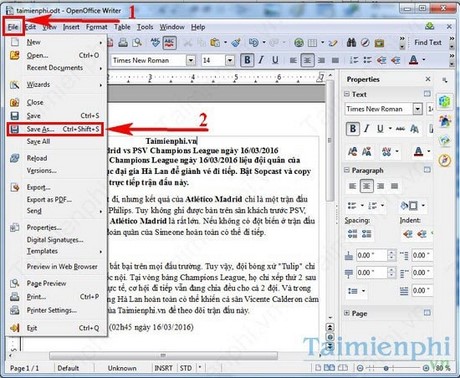The image size is (460, 378).
Task: Toggle Italic in the Properties panel
Action: coord(367,129)
